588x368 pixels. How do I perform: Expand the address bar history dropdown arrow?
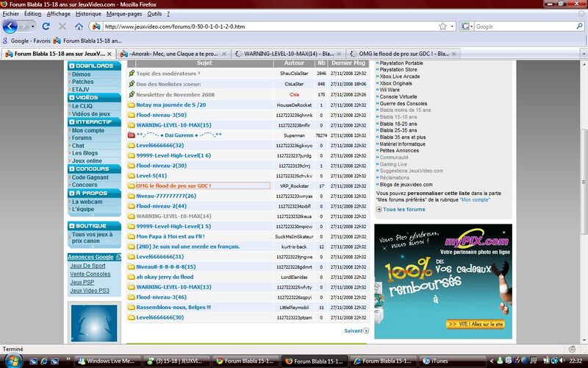click(453, 26)
